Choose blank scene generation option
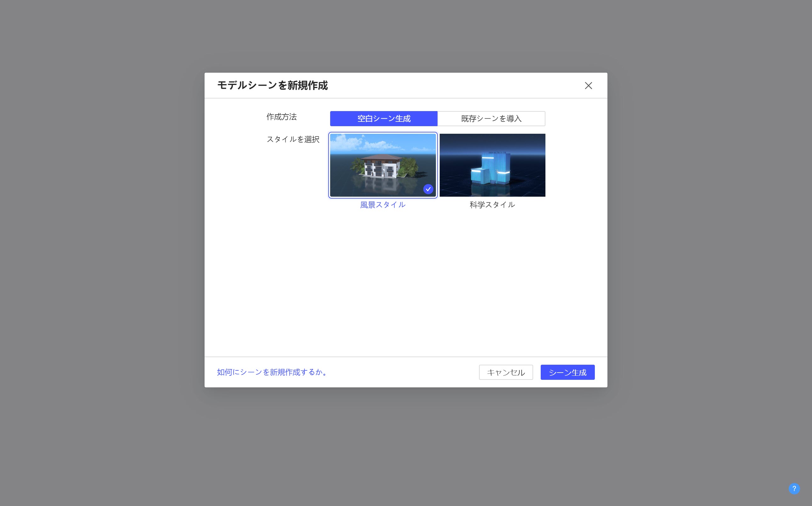This screenshot has width=812, height=506. [384, 118]
